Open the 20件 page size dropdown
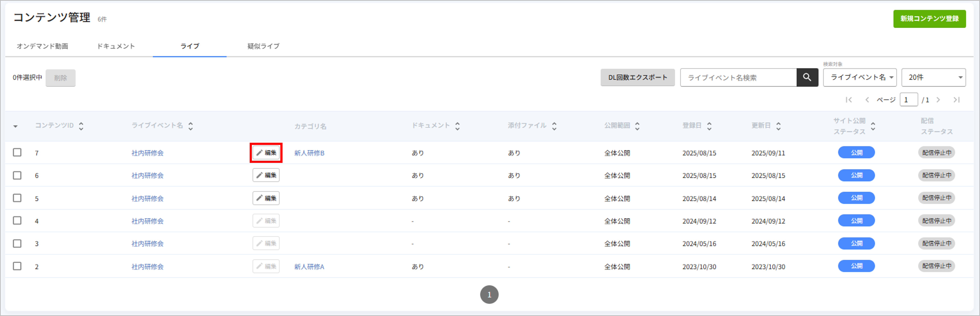The height and width of the screenshot is (316, 980). pyautogui.click(x=934, y=77)
